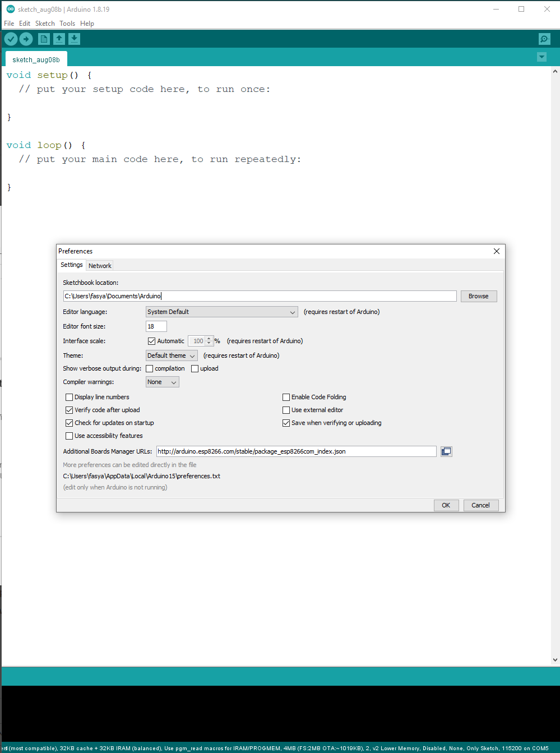The height and width of the screenshot is (753, 560).
Task: Click the Save sketch down-arrow icon
Action: pyautogui.click(x=74, y=39)
